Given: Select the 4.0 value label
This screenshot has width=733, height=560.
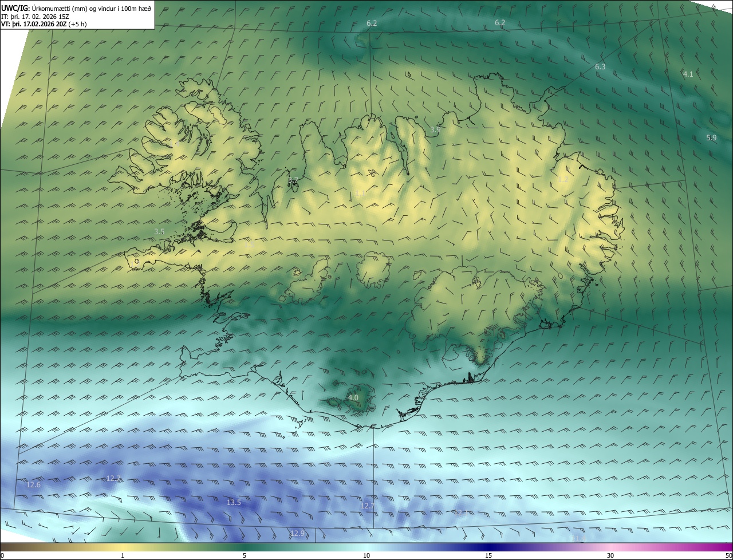Looking at the screenshot, I should (x=353, y=397).
